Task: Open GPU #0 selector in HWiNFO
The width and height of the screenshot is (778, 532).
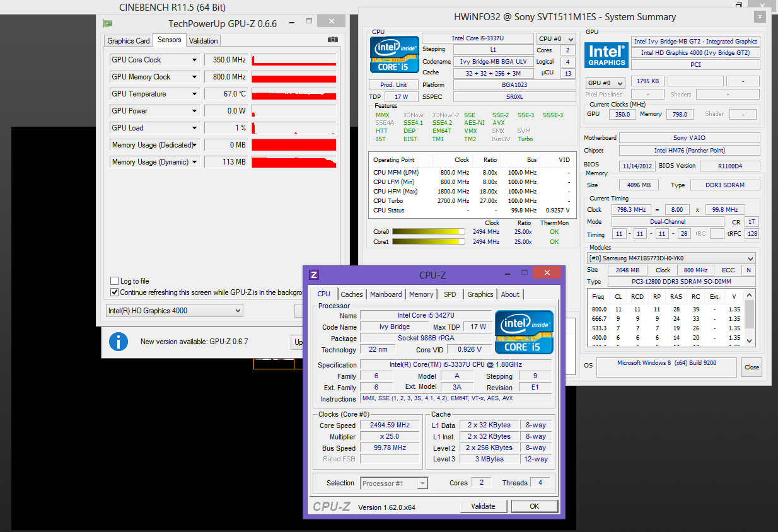Action: pos(605,83)
